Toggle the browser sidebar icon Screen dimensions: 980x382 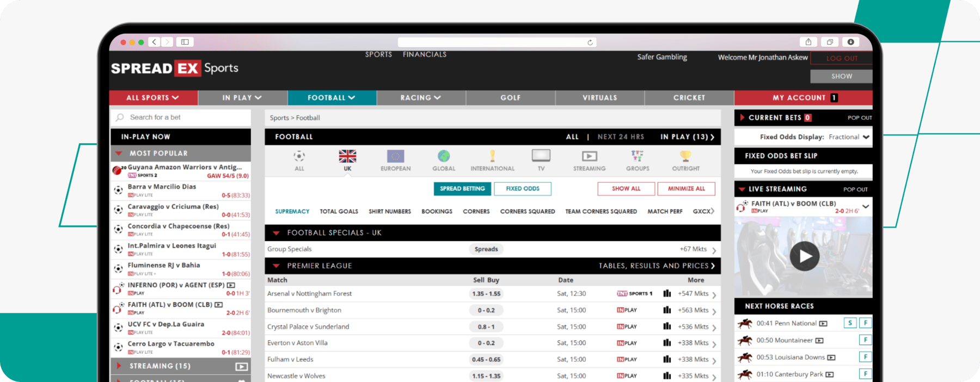(x=185, y=42)
